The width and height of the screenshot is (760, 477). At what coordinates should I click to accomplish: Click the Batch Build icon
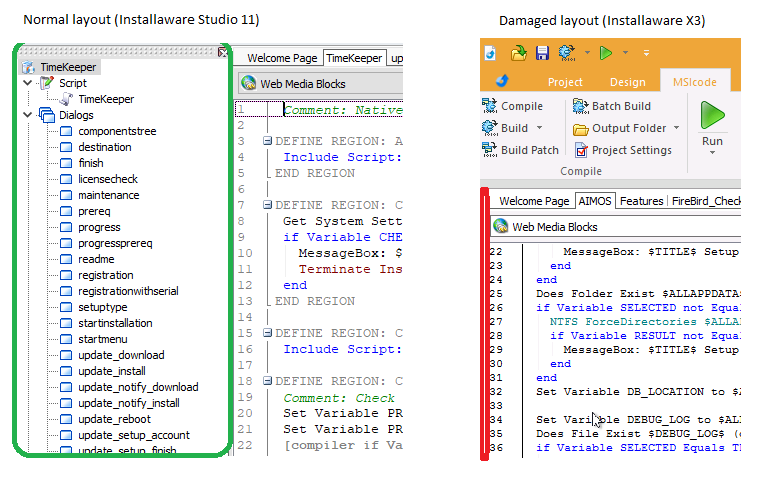[581, 106]
